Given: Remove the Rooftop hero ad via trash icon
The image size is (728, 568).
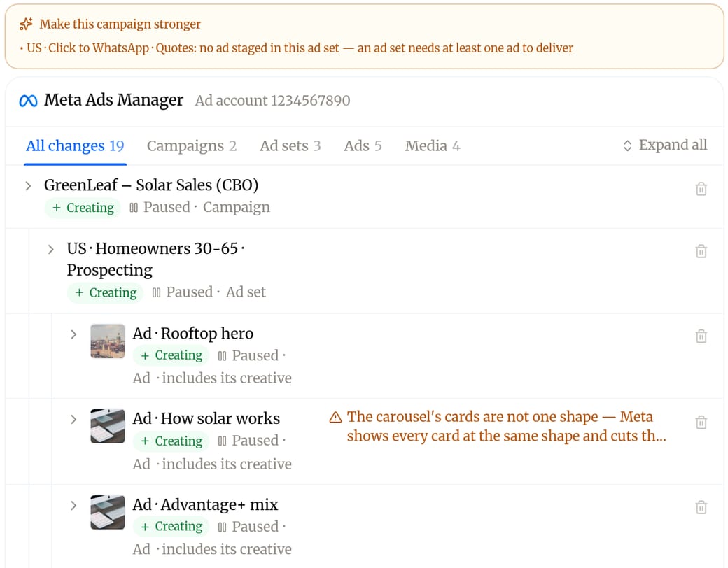Looking at the screenshot, I should (x=701, y=336).
